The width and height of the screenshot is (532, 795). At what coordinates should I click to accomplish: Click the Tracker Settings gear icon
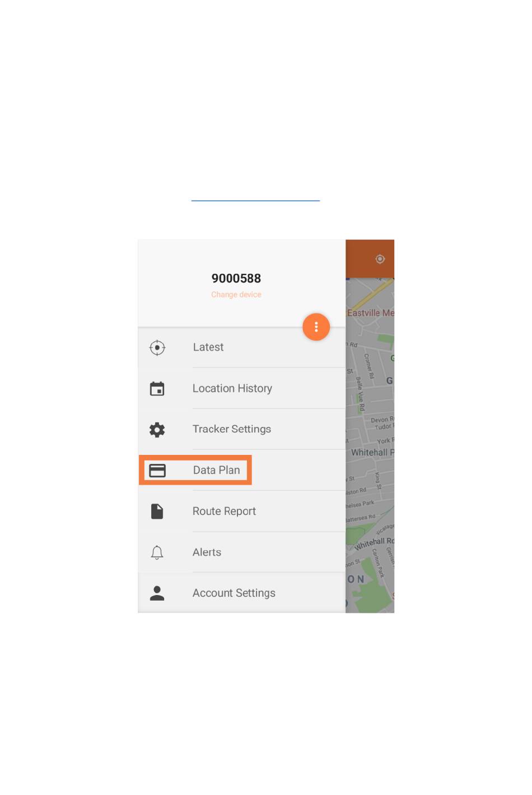click(157, 430)
